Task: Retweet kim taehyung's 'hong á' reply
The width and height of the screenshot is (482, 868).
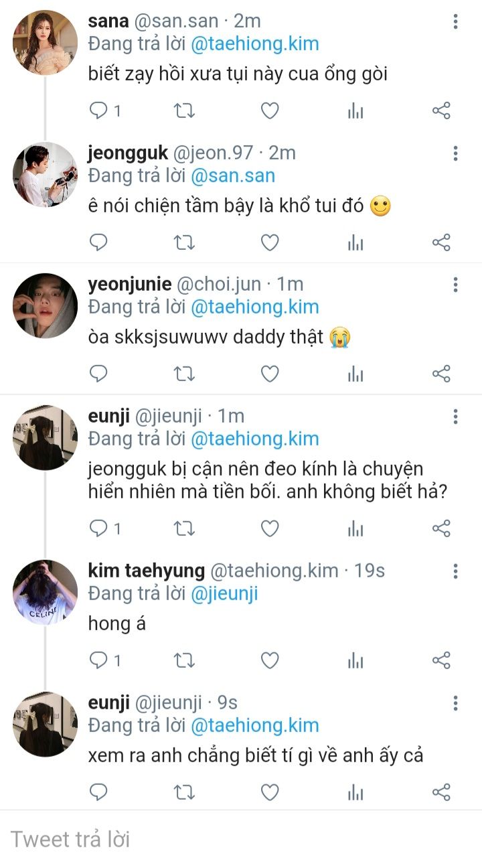Action: click(184, 661)
